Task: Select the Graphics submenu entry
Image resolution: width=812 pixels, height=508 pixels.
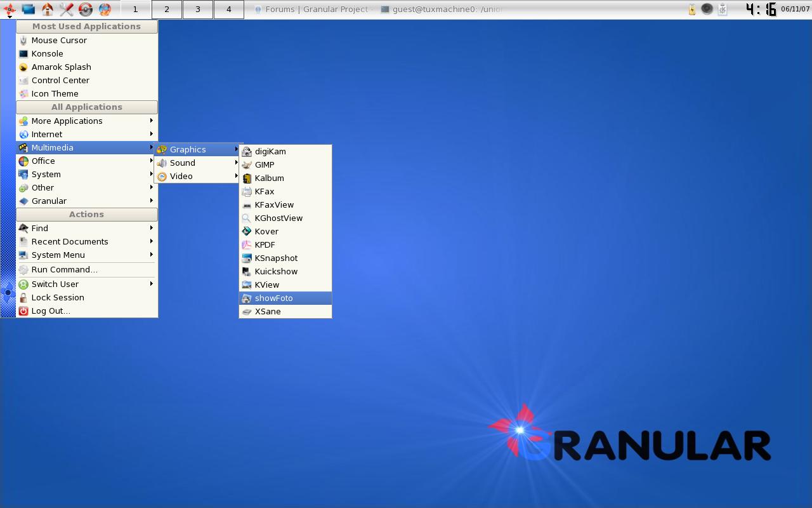Action: [197, 149]
